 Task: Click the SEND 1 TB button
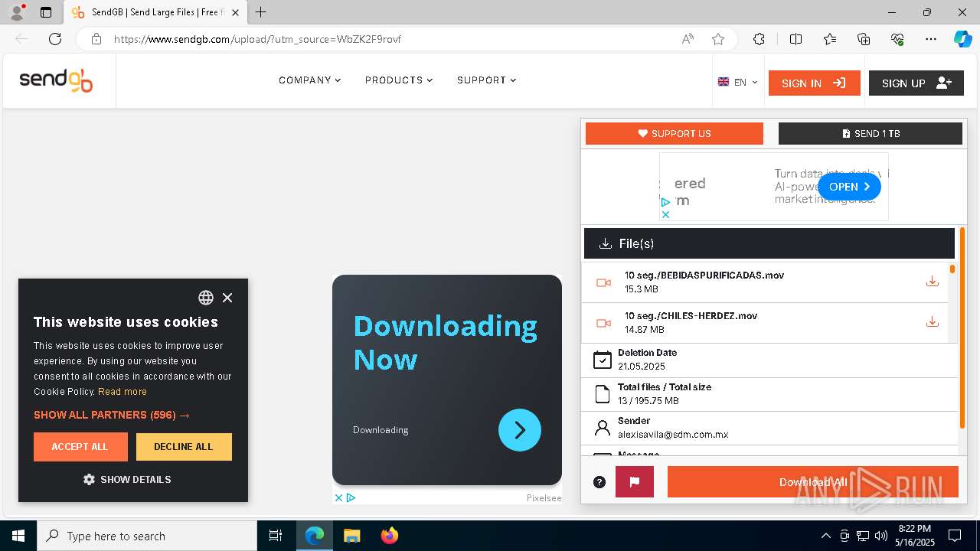(871, 133)
